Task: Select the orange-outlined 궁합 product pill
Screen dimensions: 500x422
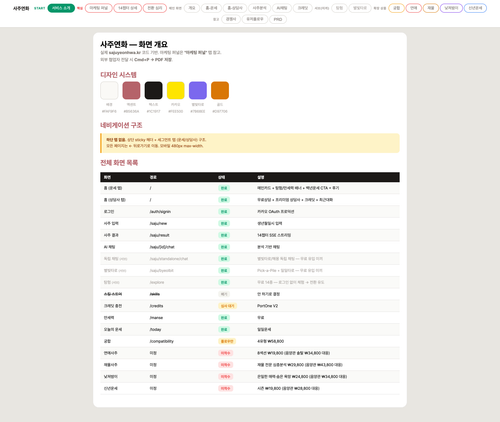Action: tap(396, 8)
